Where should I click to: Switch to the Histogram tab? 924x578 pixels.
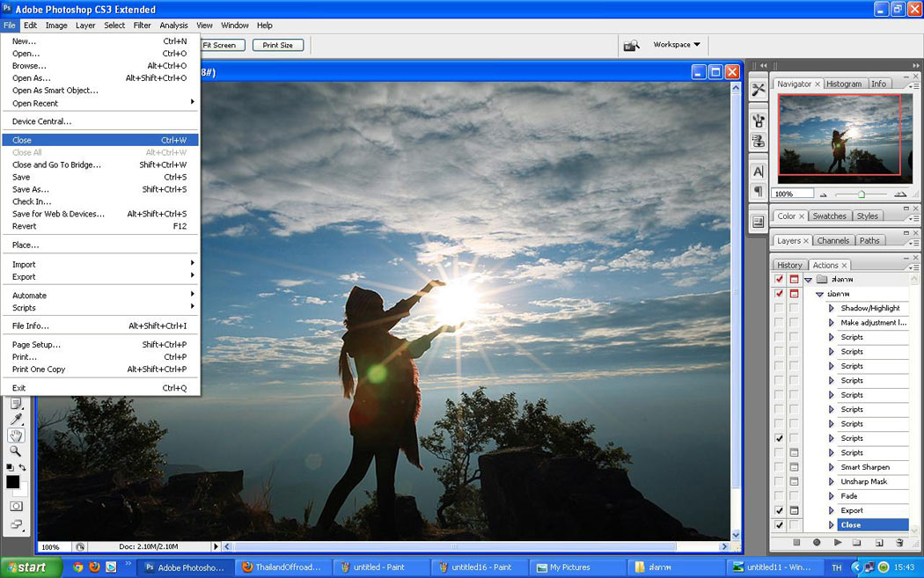(x=844, y=84)
